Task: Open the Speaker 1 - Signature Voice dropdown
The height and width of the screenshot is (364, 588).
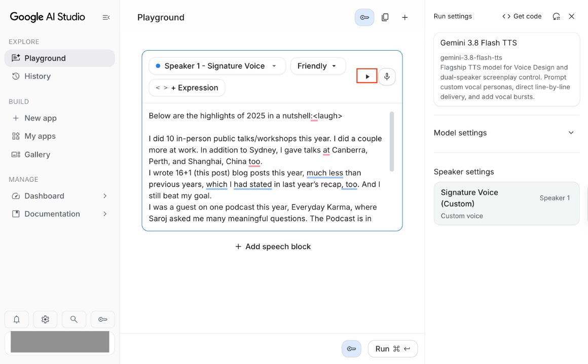Action: [x=217, y=66]
